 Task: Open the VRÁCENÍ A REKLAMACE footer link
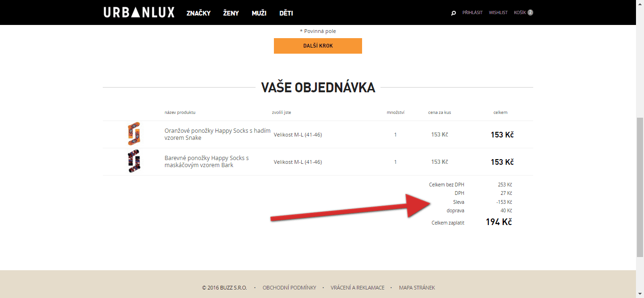[x=357, y=288]
